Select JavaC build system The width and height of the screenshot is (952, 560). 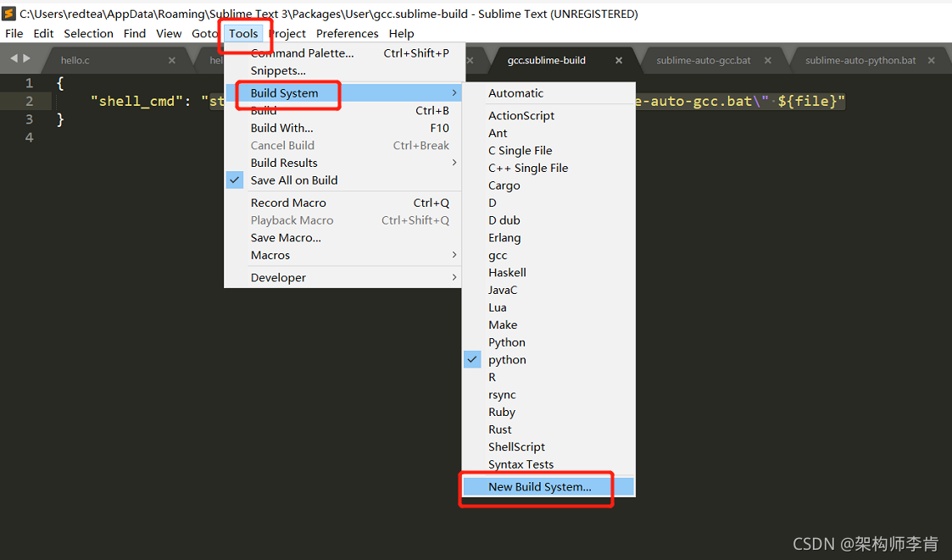[x=548, y=290]
